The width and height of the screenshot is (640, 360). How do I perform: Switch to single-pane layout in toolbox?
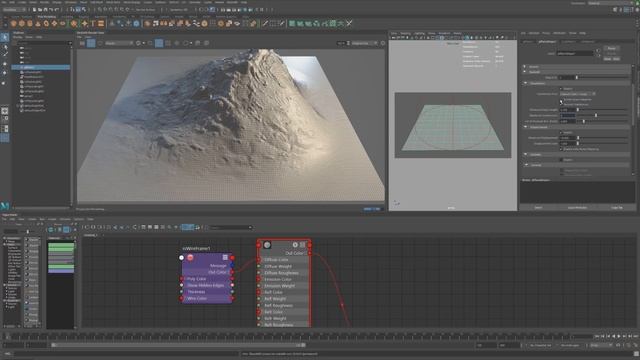pyautogui.click(x=5, y=111)
